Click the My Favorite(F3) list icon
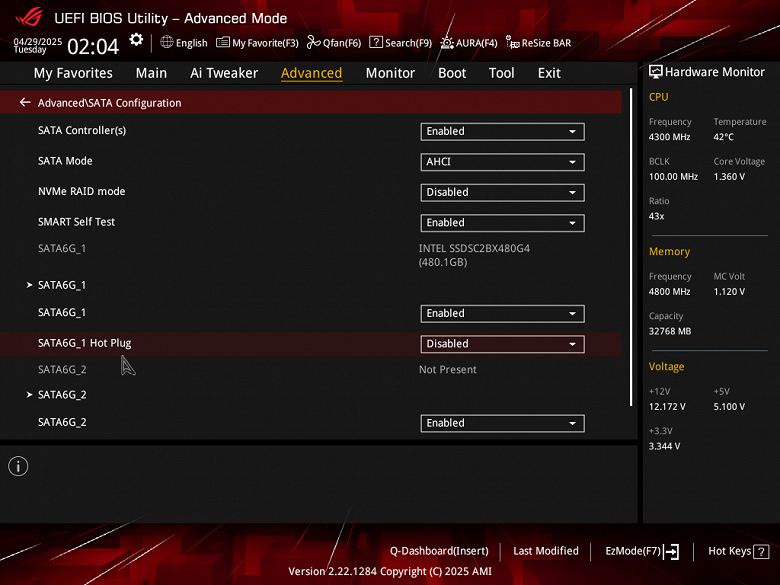This screenshot has width=780, height=585. pos(223,43)
